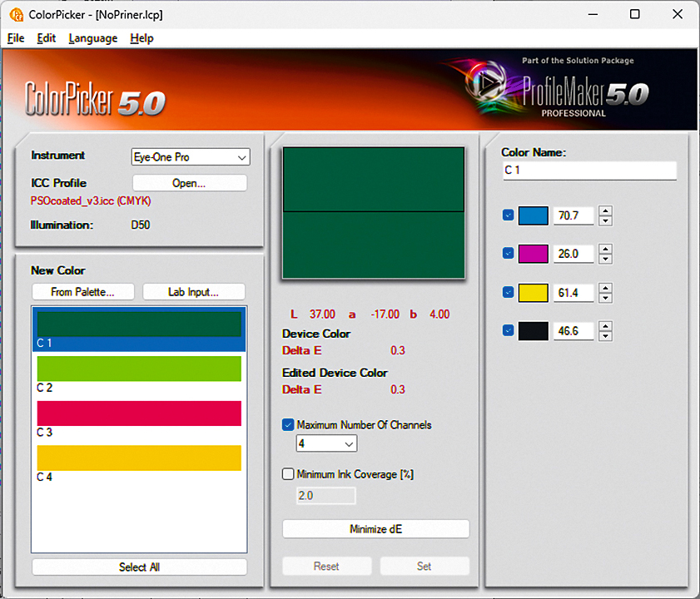Viewport: 700px width, 599px height.
Task: Decrease the yellow value with down arrow
Action: coord(605,298)
